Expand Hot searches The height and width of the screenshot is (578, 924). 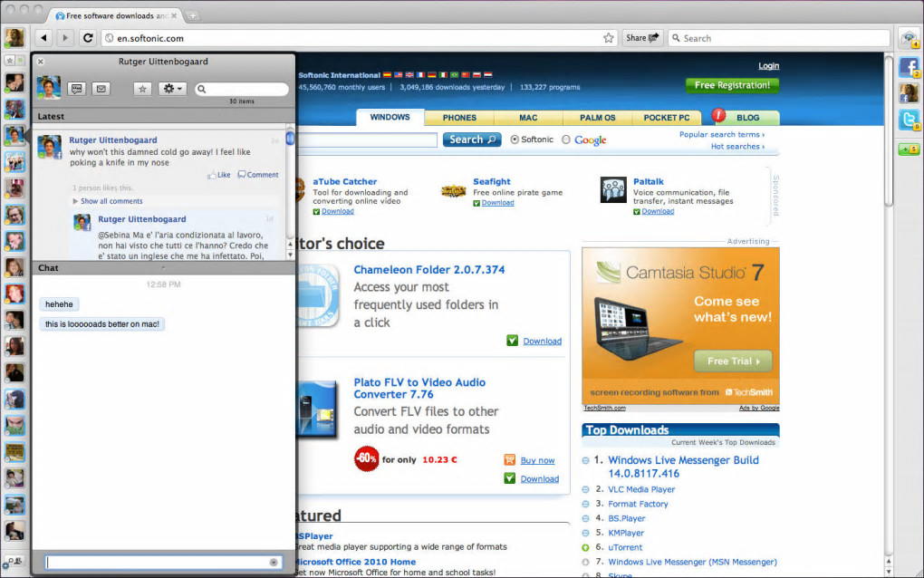point(737,146)
